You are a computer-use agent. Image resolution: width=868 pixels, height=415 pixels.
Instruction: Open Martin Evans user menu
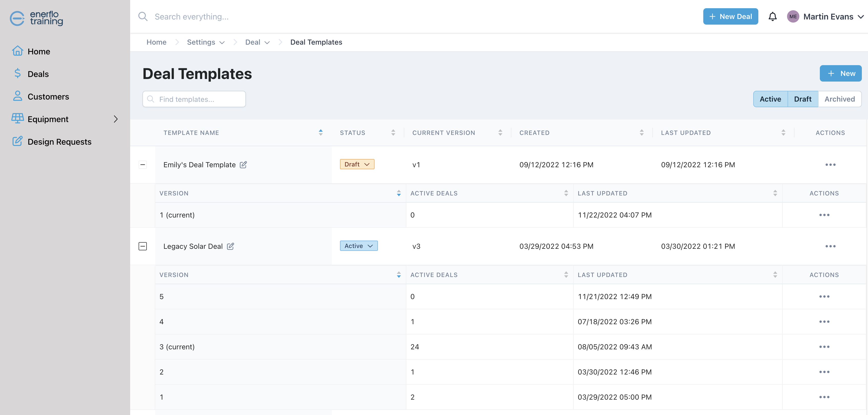pyautogui.click(x=833, y=16)
